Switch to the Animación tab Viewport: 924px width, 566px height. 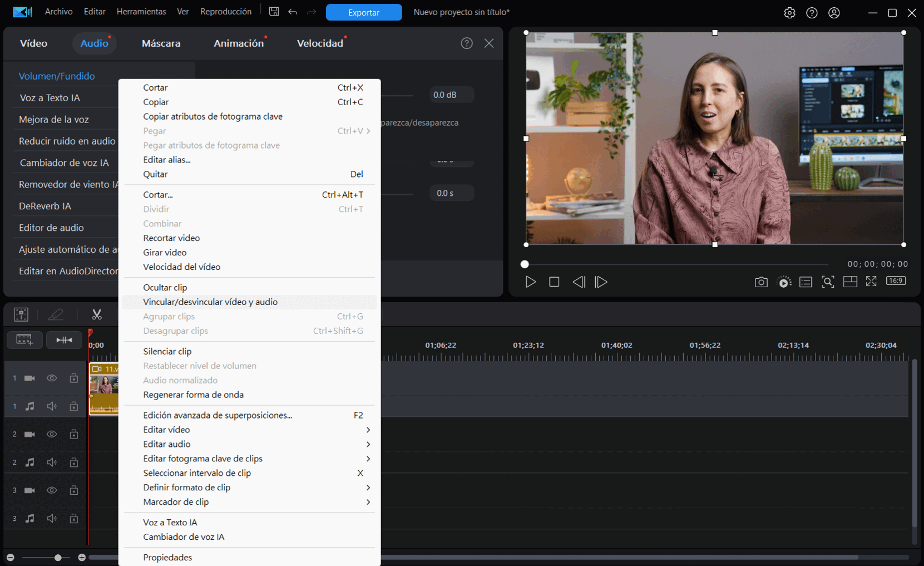click(x=239, y=43)
